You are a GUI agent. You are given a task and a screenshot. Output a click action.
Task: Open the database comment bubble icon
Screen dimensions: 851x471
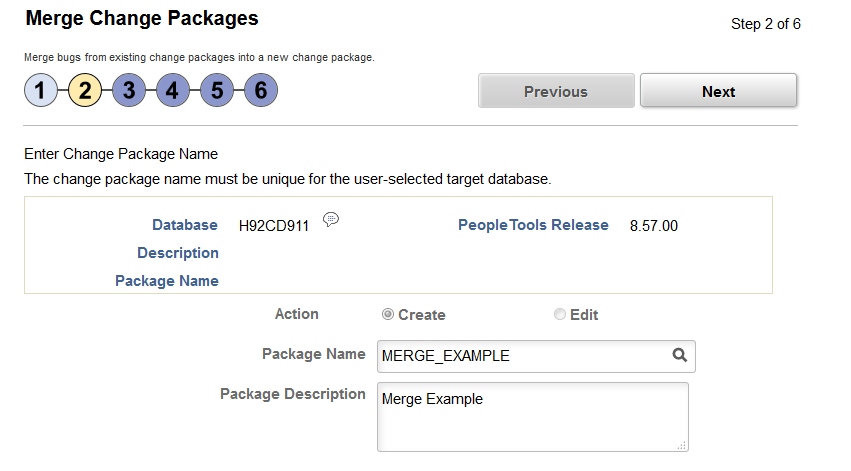[331, 220]
